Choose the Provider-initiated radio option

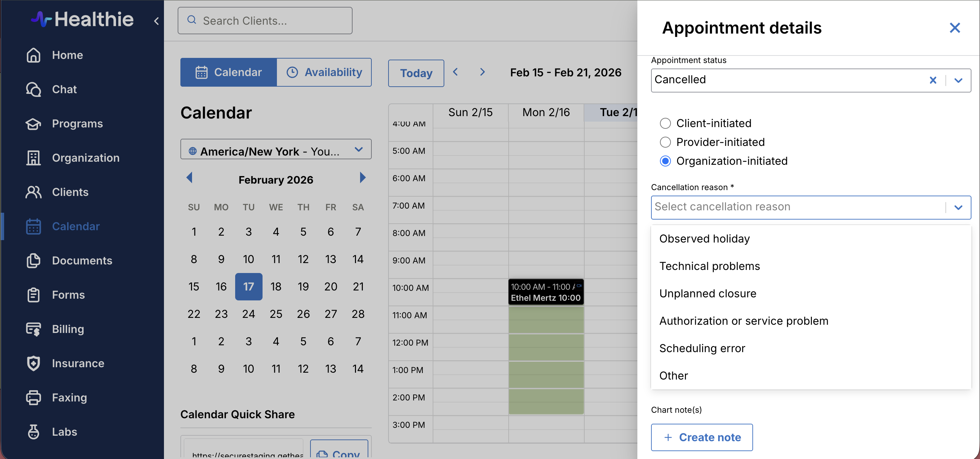(665, 142)
